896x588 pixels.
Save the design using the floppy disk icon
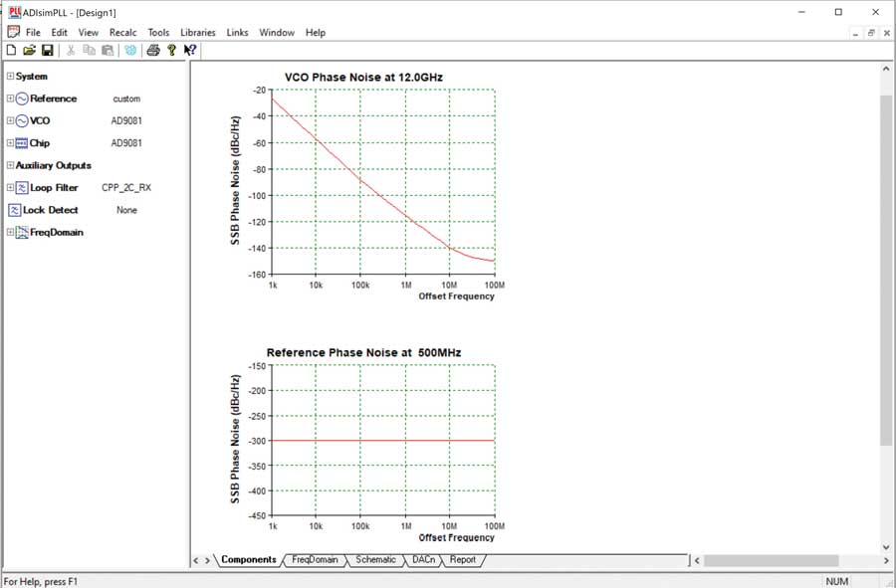[47, 50]
